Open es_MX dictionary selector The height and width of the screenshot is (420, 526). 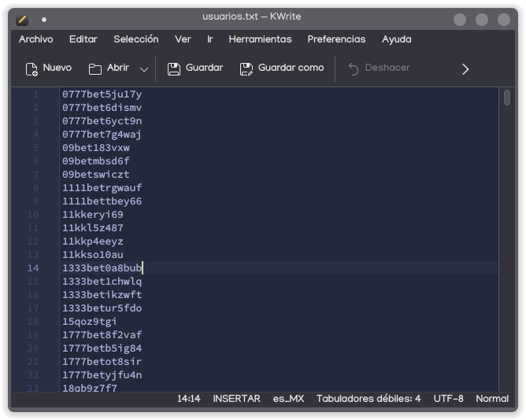coord(288,399)
